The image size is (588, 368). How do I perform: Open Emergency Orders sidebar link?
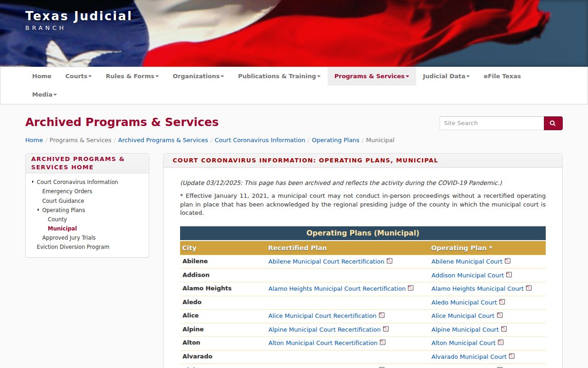pos(67,191)
